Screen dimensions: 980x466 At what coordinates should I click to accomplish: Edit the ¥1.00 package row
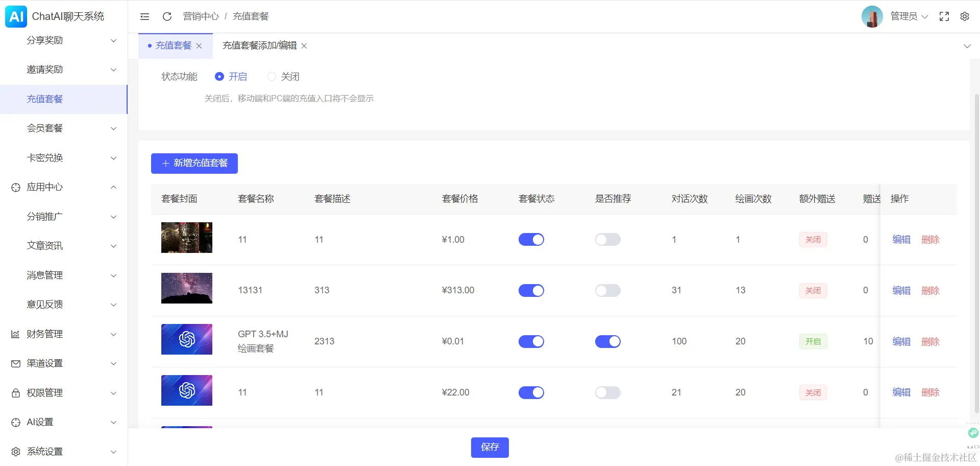[x=901, y=240]
